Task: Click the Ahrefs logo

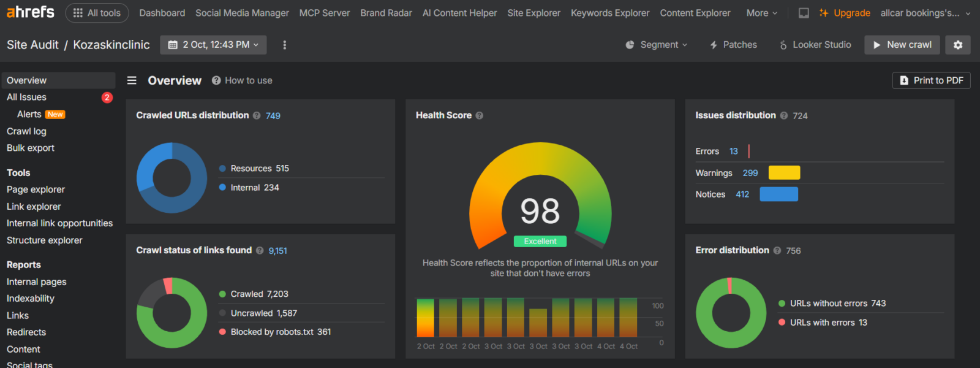Action: [31, 12]
